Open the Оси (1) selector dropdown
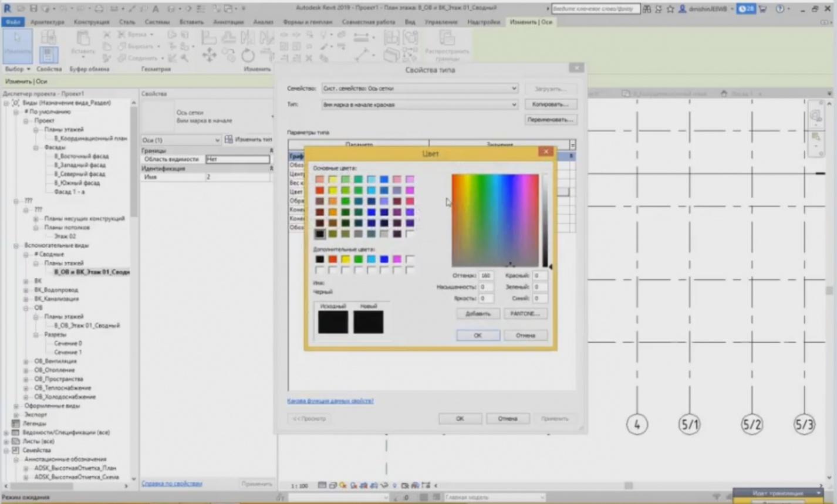 (x=217, y=140)
